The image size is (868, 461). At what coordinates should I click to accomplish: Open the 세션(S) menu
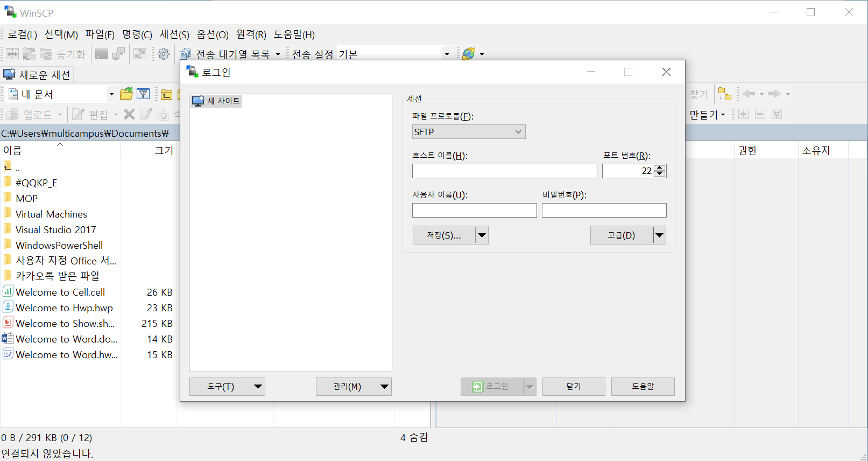pos(175,34)
